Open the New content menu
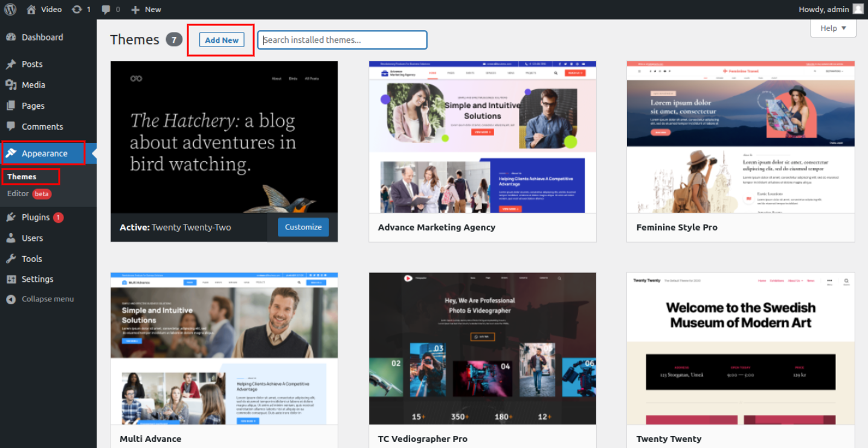 (146, 9)
